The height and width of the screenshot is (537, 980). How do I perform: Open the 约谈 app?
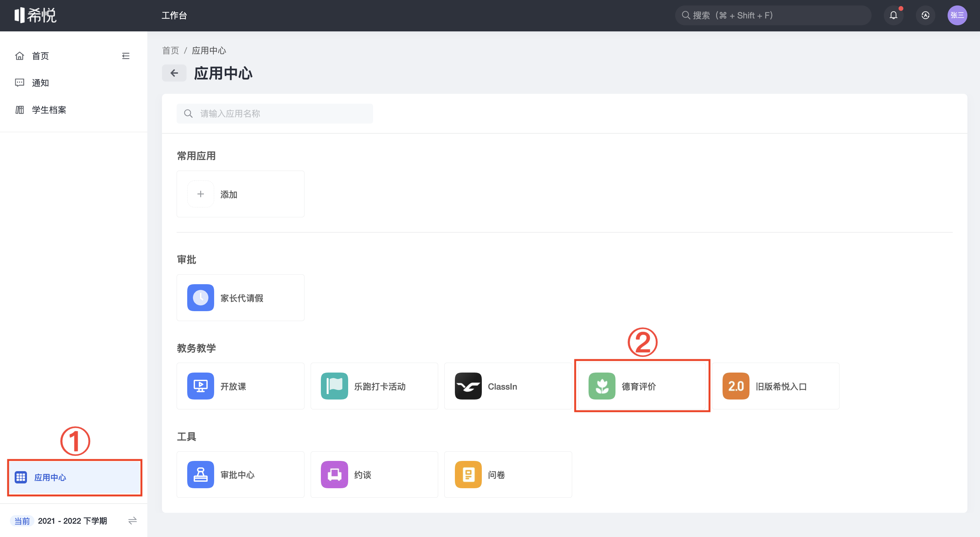374,475
